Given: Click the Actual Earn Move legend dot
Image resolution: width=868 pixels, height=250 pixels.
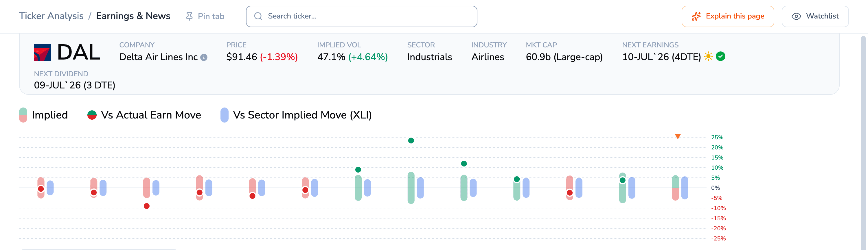Looking at the screenshot, I should 92,115.
